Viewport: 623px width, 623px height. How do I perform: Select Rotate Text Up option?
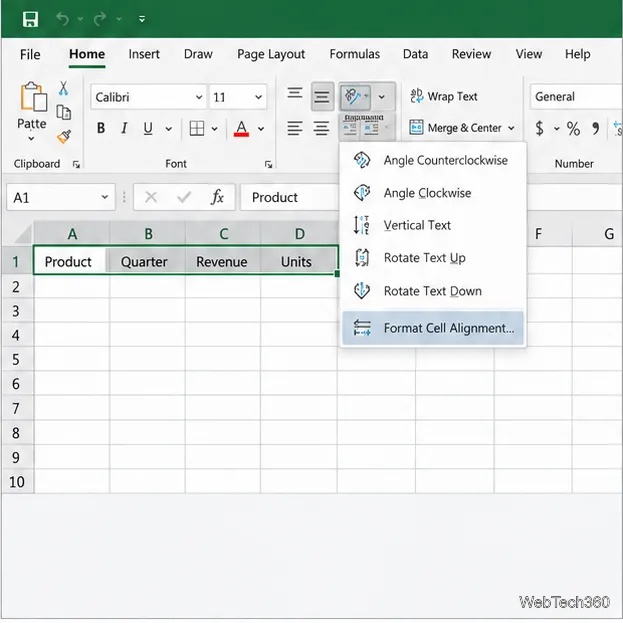pos(433,258)
